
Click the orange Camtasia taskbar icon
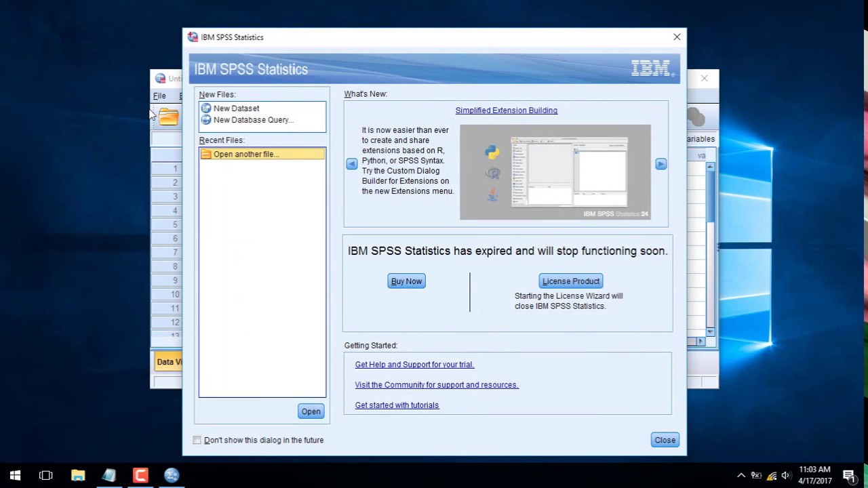click(140, 475)
